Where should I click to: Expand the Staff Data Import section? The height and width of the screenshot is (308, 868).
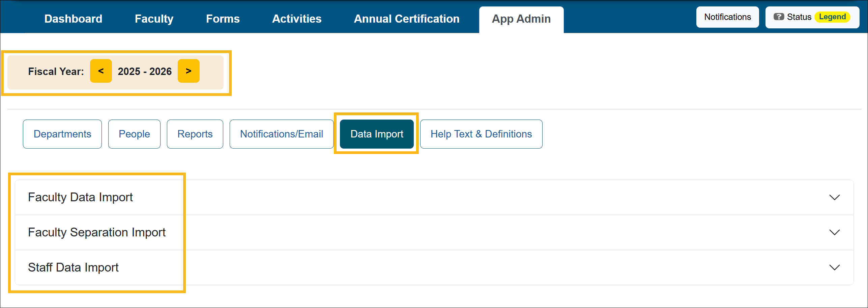[x=834, y=267]
